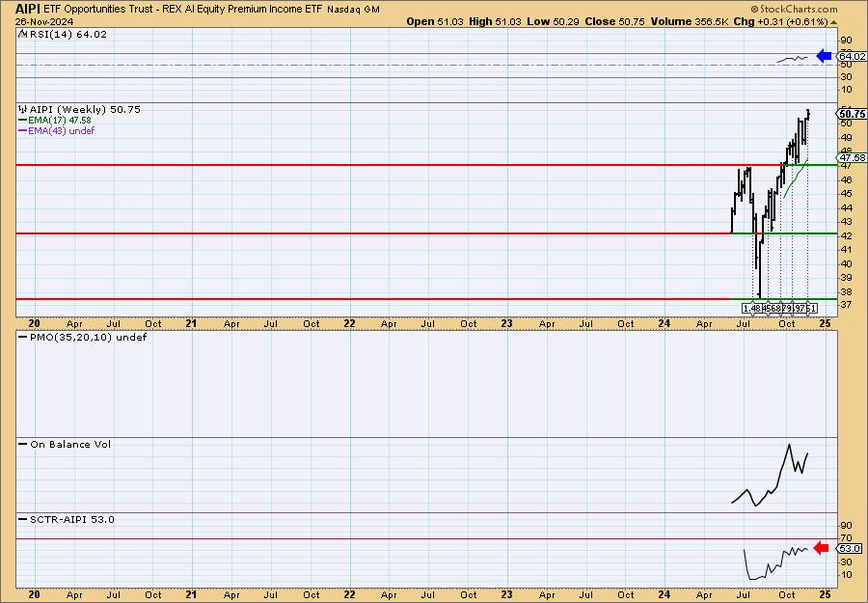The height and width of the screenshot is (603, 868).
Task: Click the 21 year label below price panel
Action: pyautogui.click(x=192, y=323)
